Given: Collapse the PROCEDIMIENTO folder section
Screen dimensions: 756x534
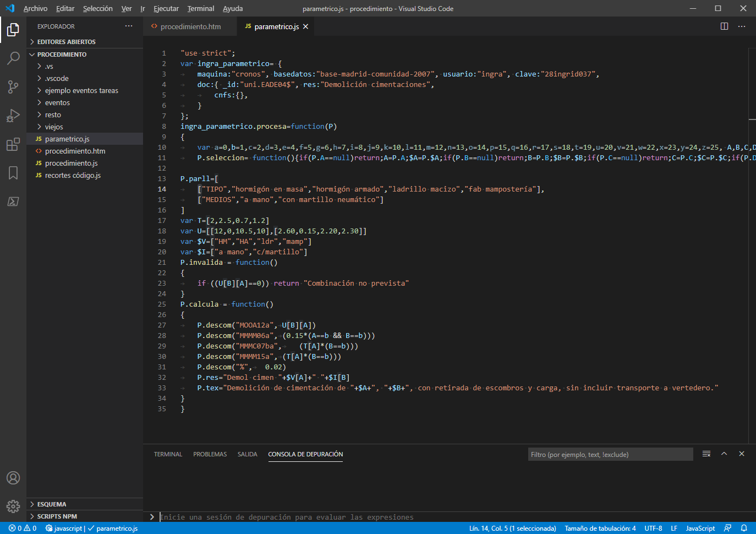Looking at the screenshot, I should tap(62, 55).
